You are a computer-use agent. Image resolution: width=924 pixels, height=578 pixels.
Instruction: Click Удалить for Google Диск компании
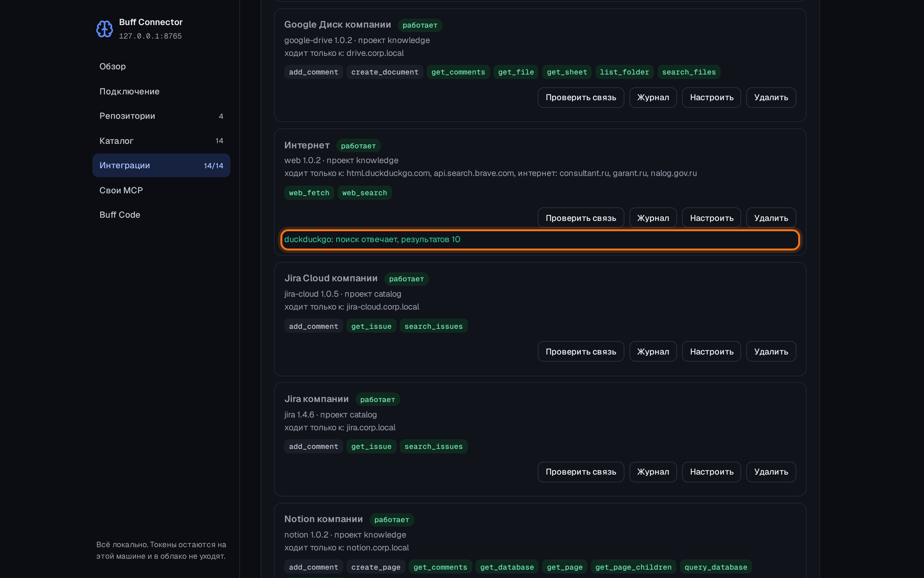pyautogui.click(x=771, y=98)
